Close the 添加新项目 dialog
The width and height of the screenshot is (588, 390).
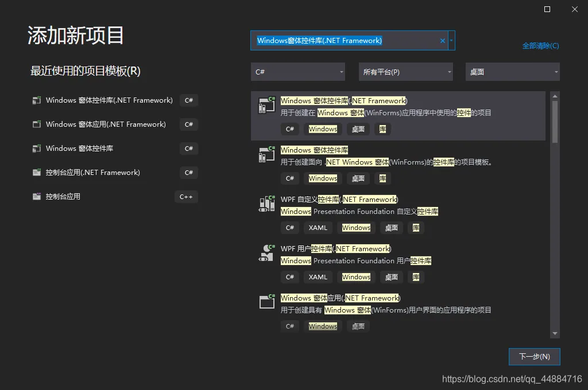[x=574, y=9]
